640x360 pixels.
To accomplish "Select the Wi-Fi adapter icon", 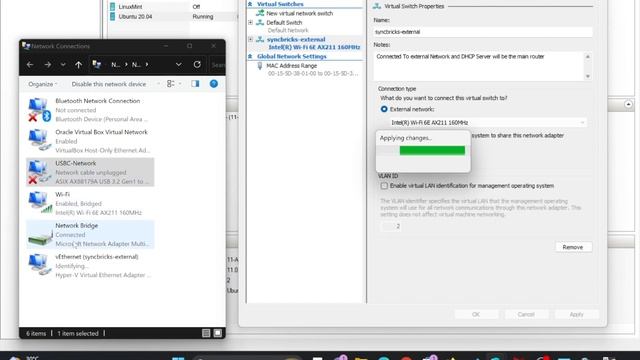I will pyautogui.click(x=40, y=202).
